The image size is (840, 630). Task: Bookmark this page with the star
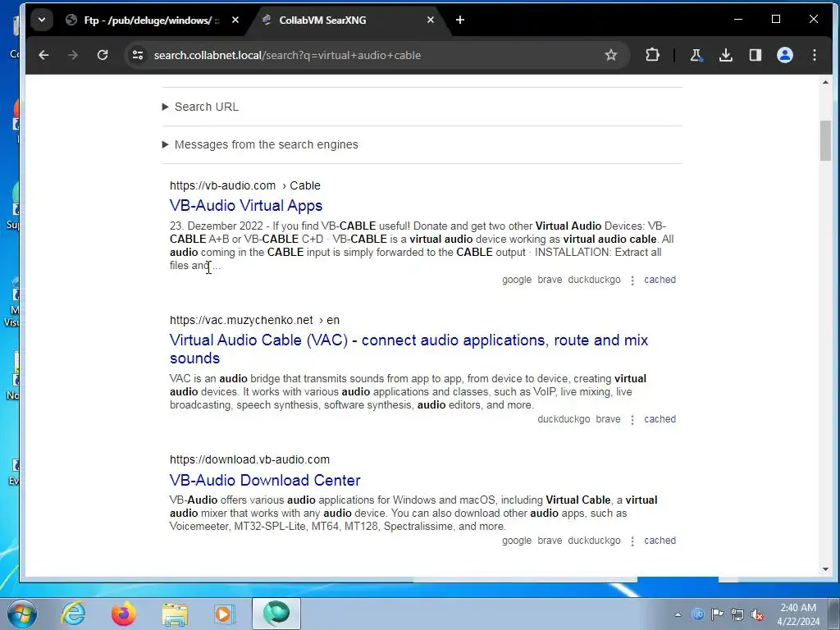click(x=610, y=55)
